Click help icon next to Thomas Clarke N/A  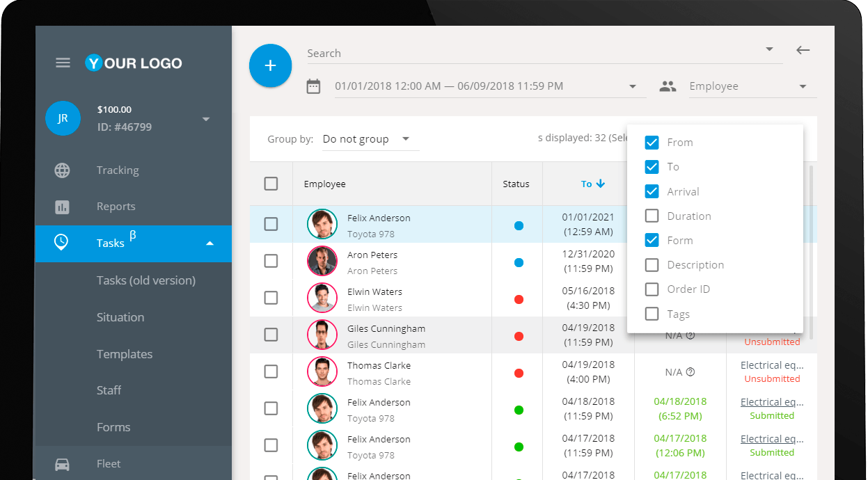tap(691, 372)
